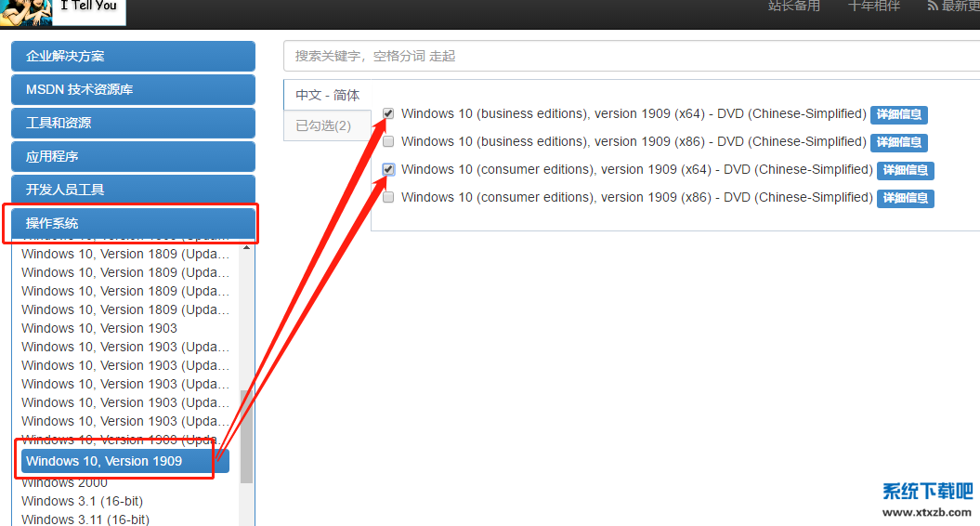Open the 工具和资源 category

[x=133, y=123]
